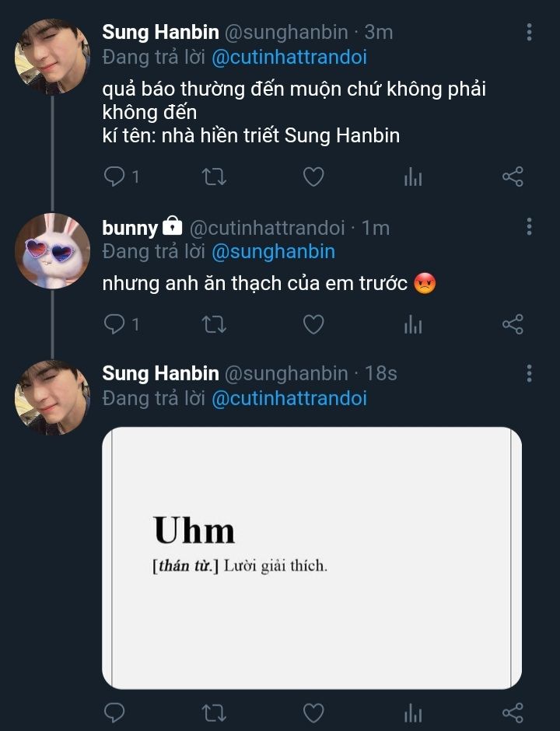Share the Uhm image tweet
The width and height of the screenshot is (560, 731).
point(513,712)
